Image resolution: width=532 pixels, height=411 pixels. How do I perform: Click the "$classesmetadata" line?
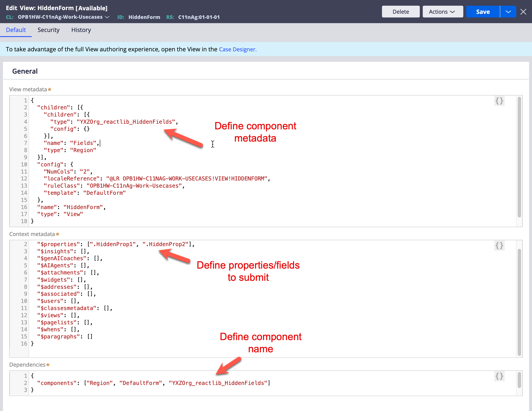[x=75, y=308]
